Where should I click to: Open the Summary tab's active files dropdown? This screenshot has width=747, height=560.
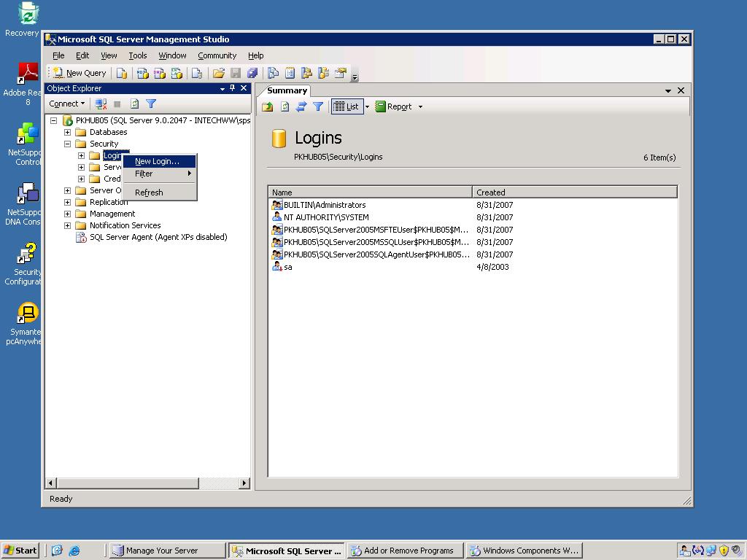coord(668,90)
